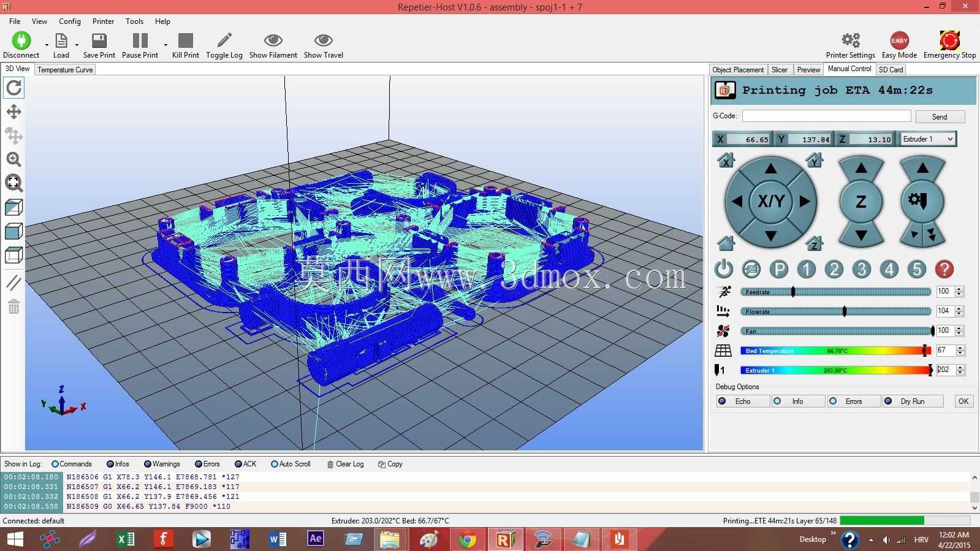Click Clear Log
This screenshot has width=980, height=551.
point(346,465)
